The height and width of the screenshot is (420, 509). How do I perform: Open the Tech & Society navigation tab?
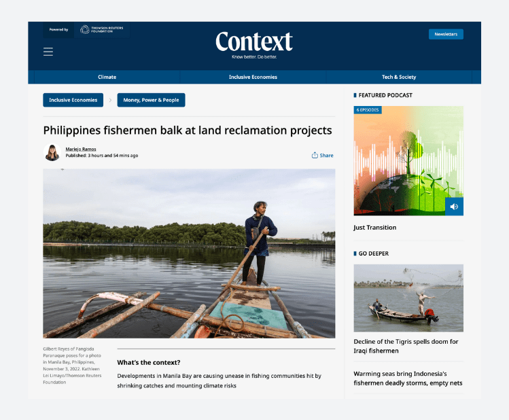tap(399, 77)
